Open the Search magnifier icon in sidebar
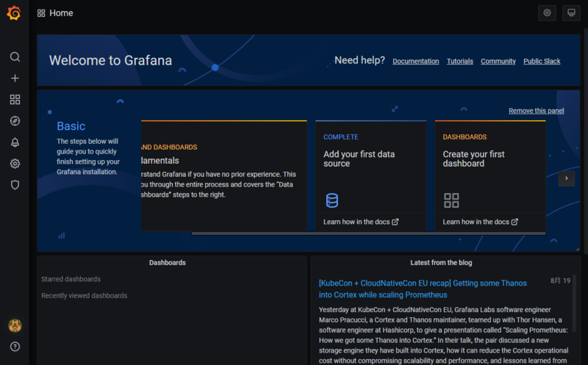Viewport: 588px width, 365px height. (15, 57)
